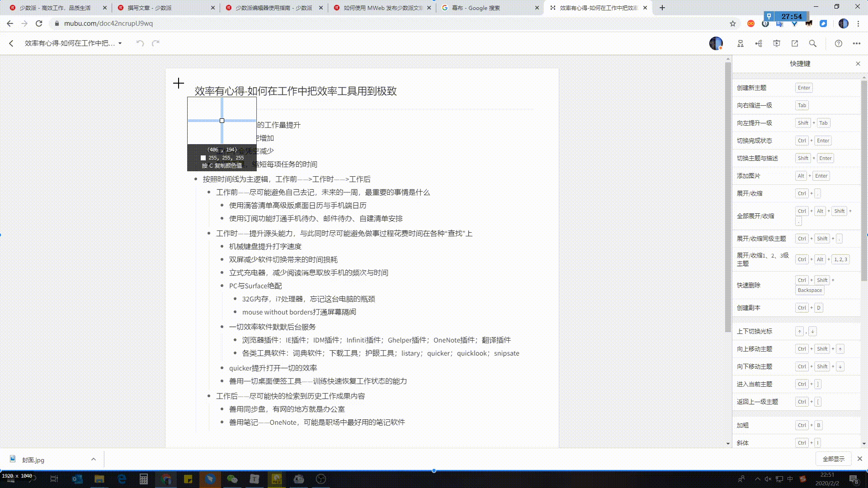This screenshot has height=488, width=868.
Task: Click 添加图片 shortcut row
Action: click(796, 176)
